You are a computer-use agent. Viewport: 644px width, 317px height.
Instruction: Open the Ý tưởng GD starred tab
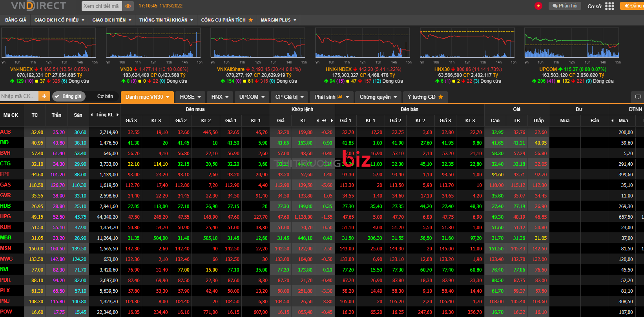(425, 97)
